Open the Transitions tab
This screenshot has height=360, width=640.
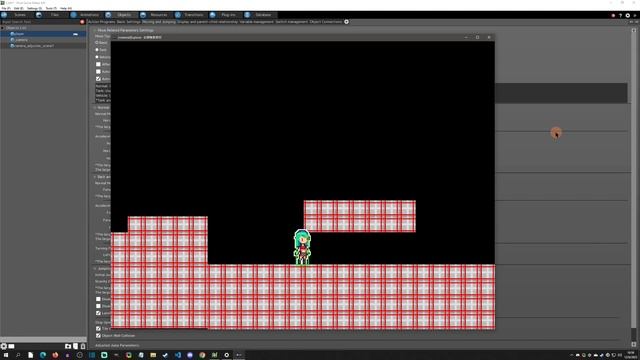point(193,15)
